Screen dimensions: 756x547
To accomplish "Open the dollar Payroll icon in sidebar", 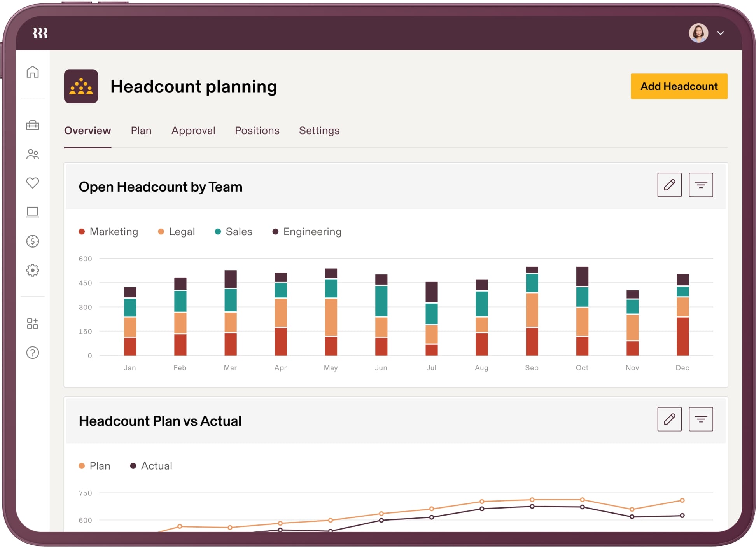I will pos(33,241).
